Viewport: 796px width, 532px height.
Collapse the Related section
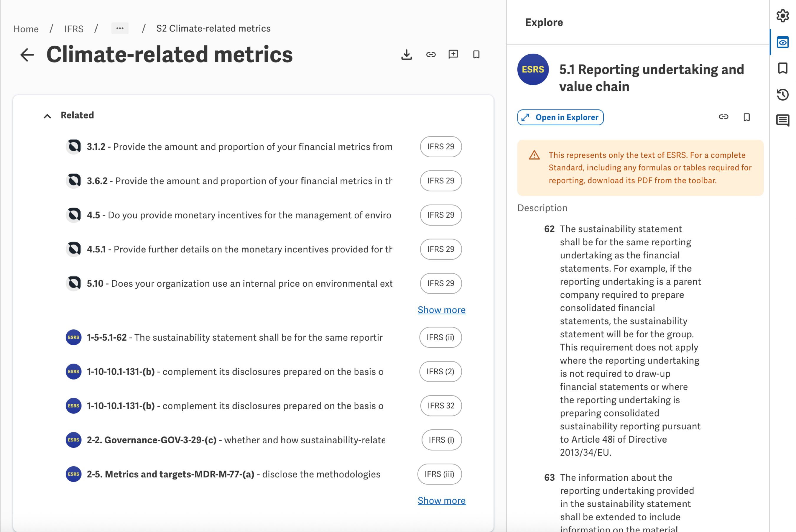[x=47, y=116]
